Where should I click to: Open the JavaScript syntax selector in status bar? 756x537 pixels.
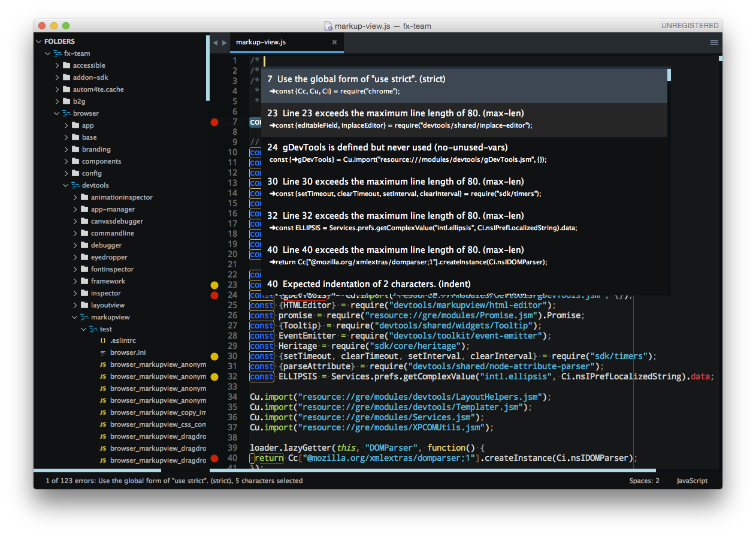692,480
